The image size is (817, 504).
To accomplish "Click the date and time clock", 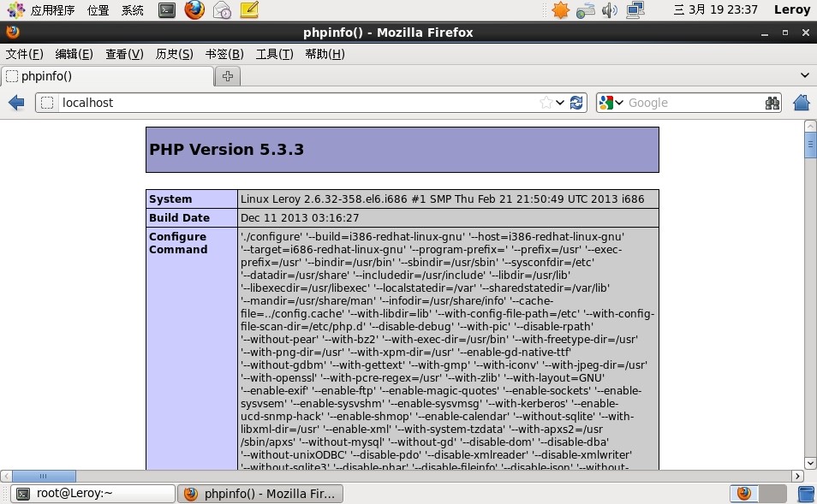I will 715,10.
